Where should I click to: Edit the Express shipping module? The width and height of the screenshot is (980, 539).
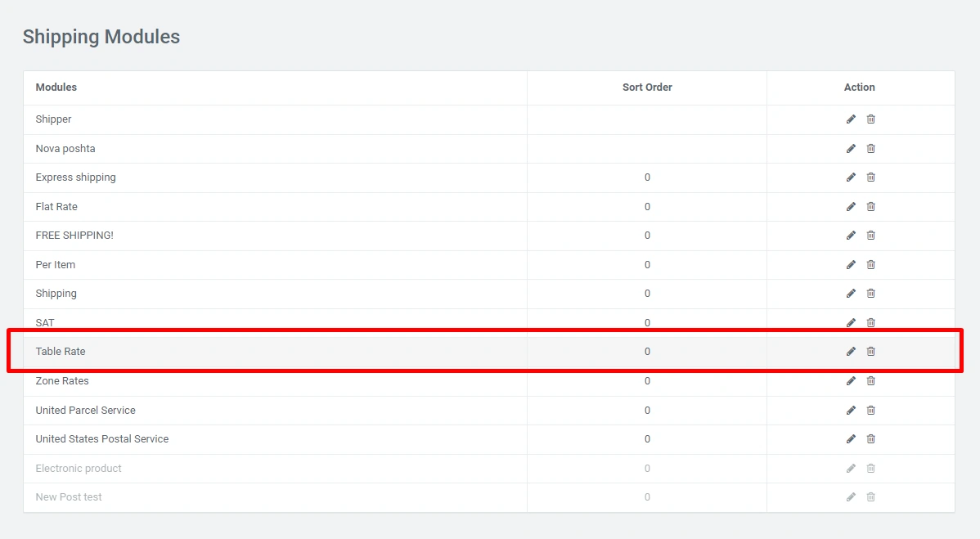851,177
